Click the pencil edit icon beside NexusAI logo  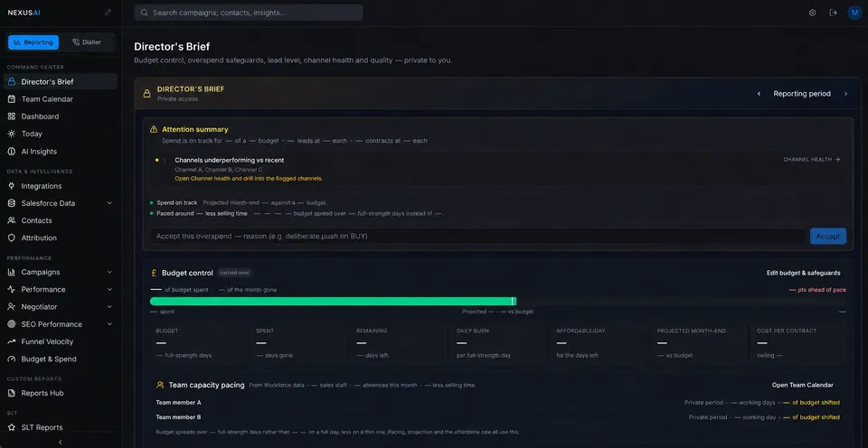(108, 12)
